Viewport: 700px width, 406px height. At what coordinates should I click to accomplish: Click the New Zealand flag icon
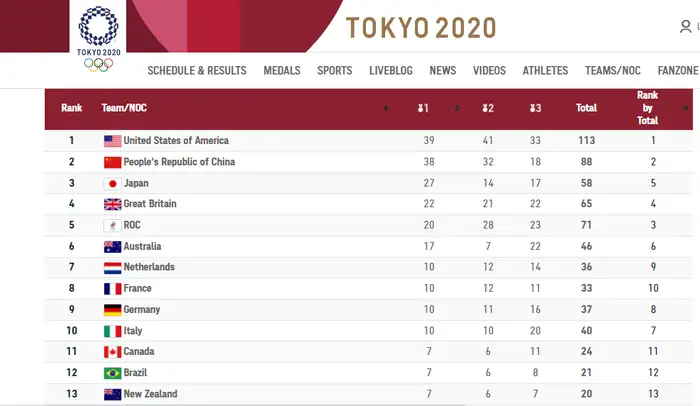coord(112,394)
